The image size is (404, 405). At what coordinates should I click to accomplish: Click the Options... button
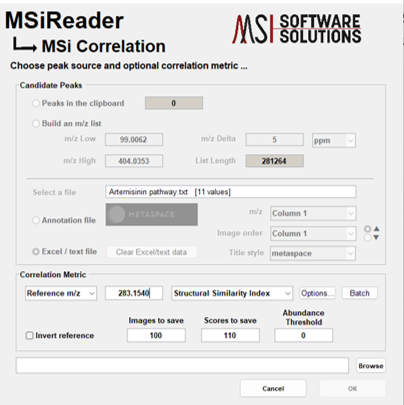click(x=317, y=293)
